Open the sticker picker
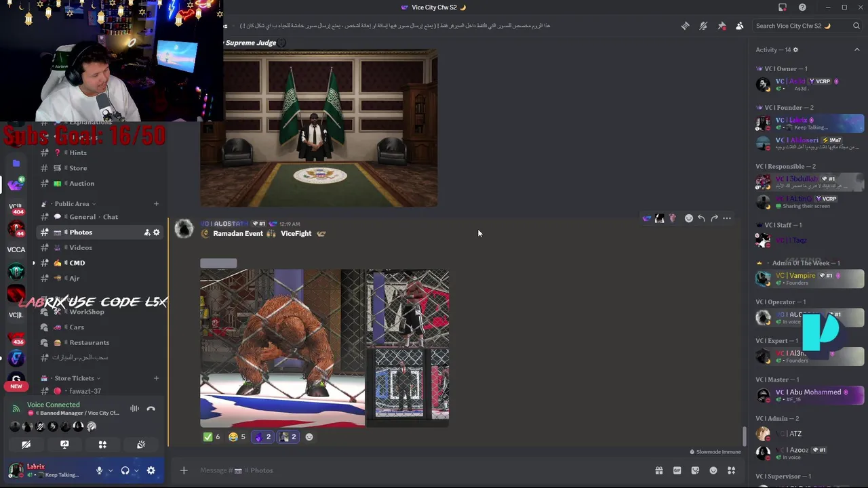The width and height of the screenshot is (868, 488). click(x=695, y=470)
